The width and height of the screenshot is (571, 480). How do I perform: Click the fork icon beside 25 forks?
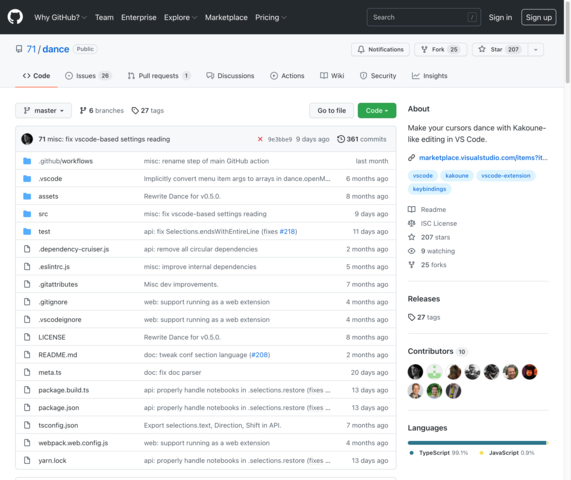coord(411,265)
